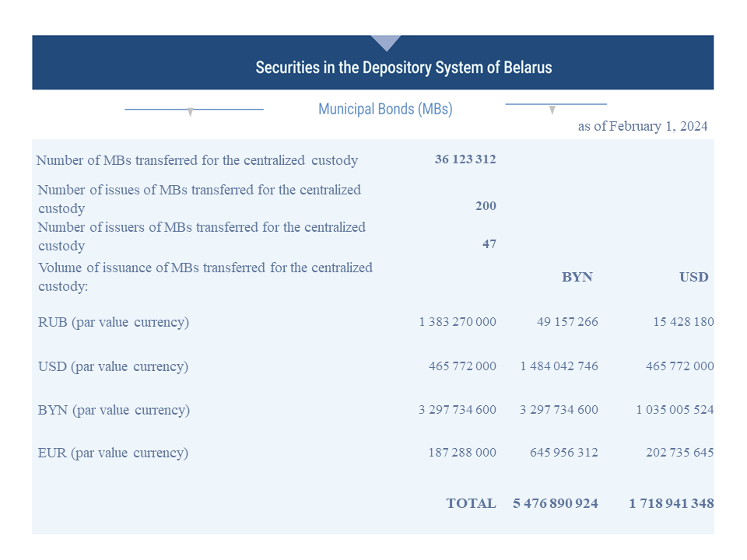Click the EUR amount in BYN 645 956 312
The height and width of the screenshot is (560, 747).
point(564,453)
